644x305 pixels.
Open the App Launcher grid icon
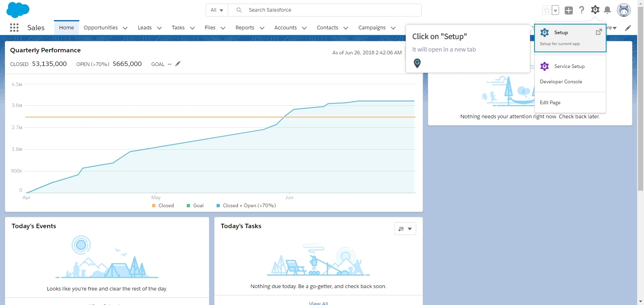pyautogui.click(x=14, y=27)
